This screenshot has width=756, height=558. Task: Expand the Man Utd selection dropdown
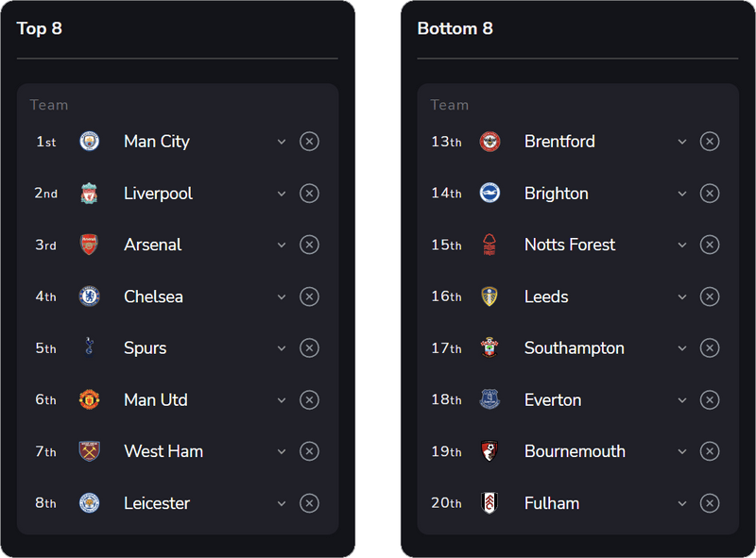[x=282, y=399]
